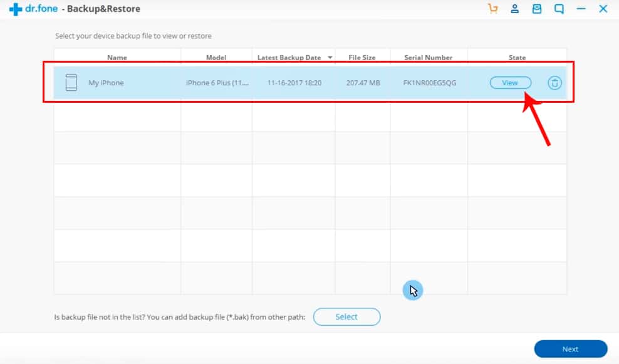This screenshot has width=619, height=364.
Task: Click the phone device icon for My iPhone
Action: coord(71,83)
